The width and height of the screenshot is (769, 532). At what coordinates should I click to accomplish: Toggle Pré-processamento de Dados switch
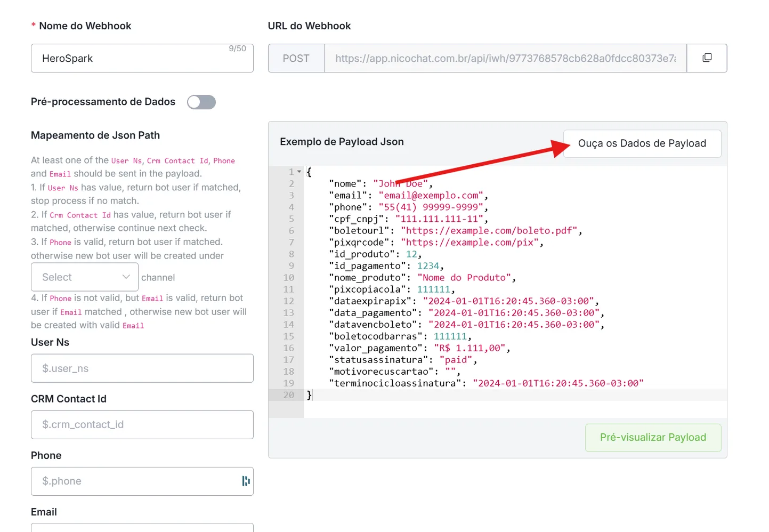click(201, 102)
